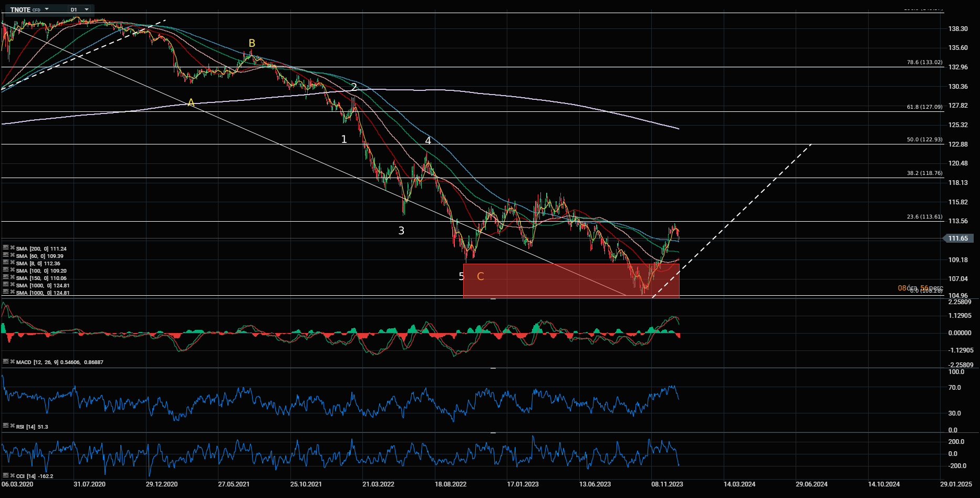The image size is (980, 498).
Task: Remove the CCI [14] indicator
Action: [x=12, y=476]
